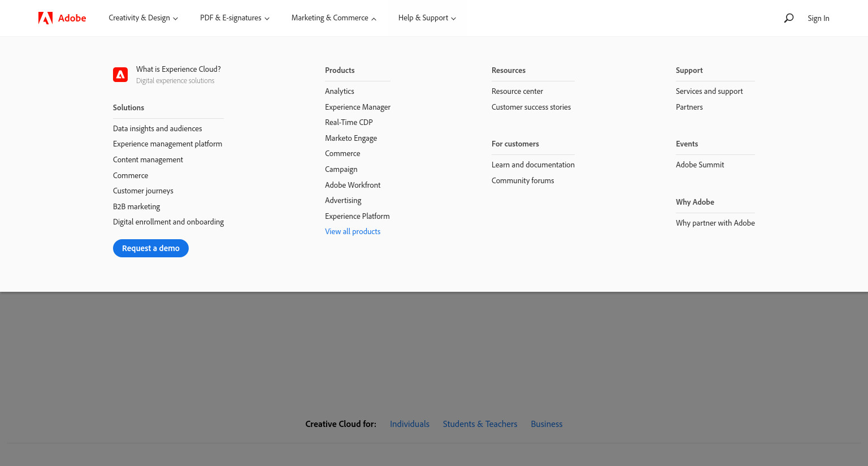This screenshot has height=466, width=868.
Task: Open Experience Platform product
Action: pyautogui.click(x=357, y=216)
